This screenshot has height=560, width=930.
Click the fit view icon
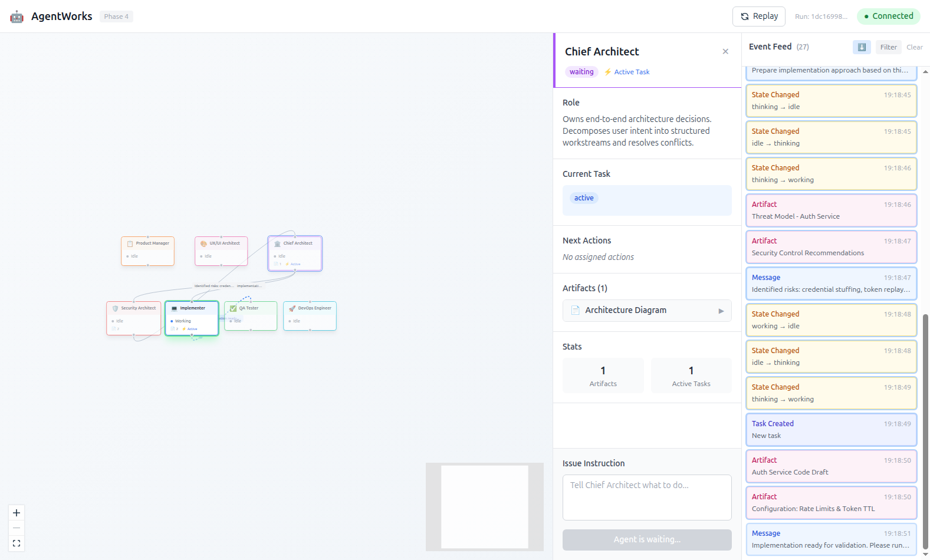17,543
